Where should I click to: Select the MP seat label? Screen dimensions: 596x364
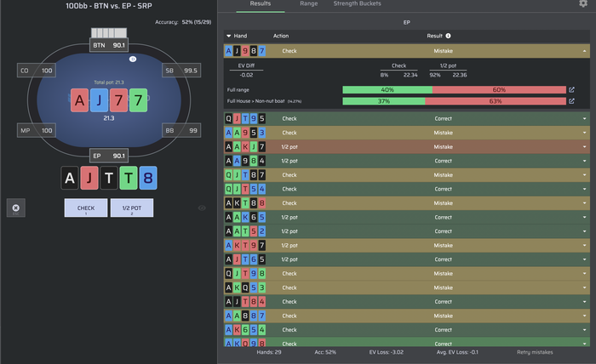37,131
